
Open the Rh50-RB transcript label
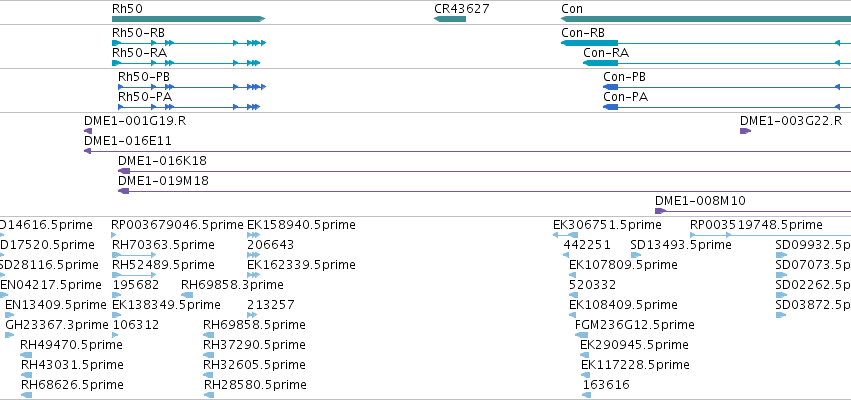(138, 33)
